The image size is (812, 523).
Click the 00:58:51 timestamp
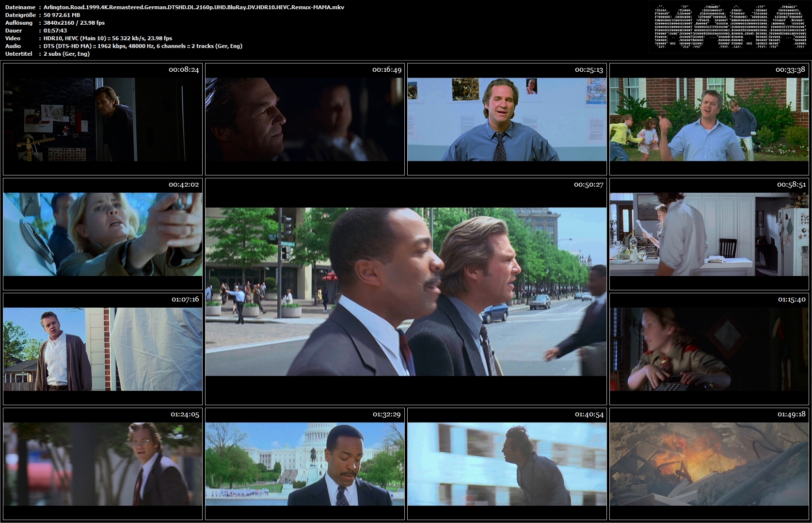(x=791, y=185)
